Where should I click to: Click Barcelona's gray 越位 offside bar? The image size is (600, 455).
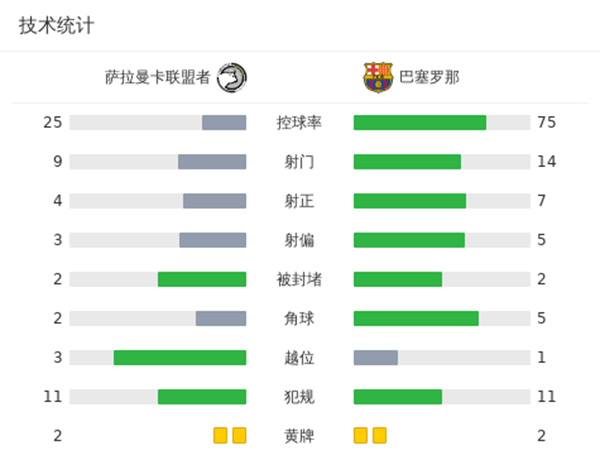pyautogui.click(x=376, y=358)
